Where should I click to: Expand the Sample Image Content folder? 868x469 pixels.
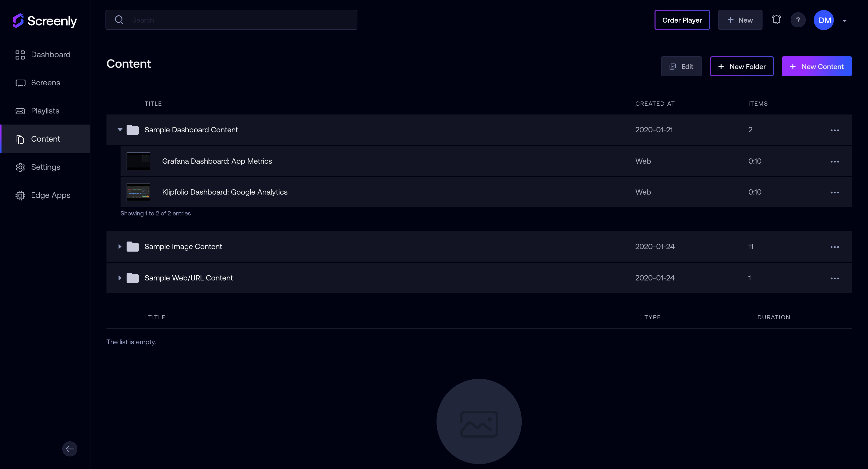[120, 247]
